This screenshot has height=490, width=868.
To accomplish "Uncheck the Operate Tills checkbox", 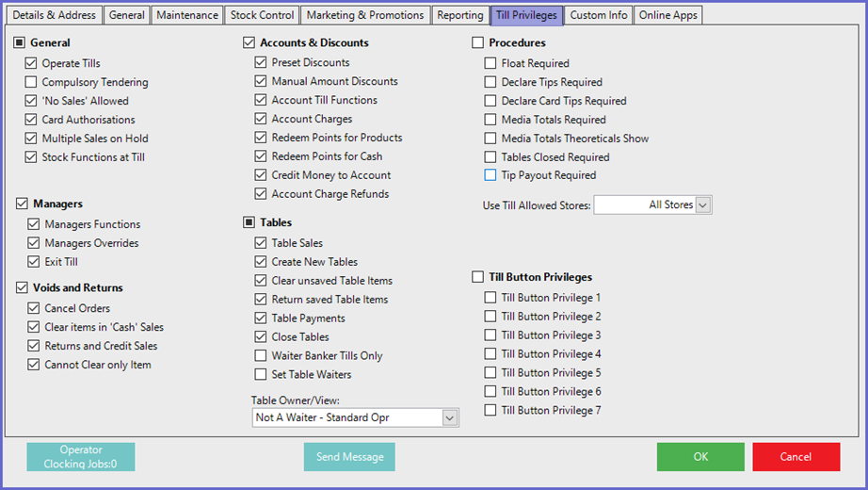I will [33, 63].
